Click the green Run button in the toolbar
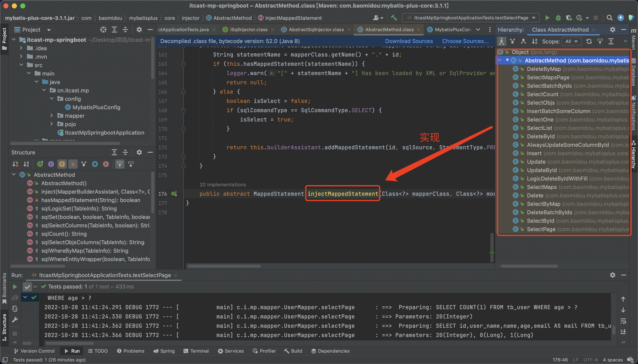The height and width of the screenshot is (364, 638). 547,18
